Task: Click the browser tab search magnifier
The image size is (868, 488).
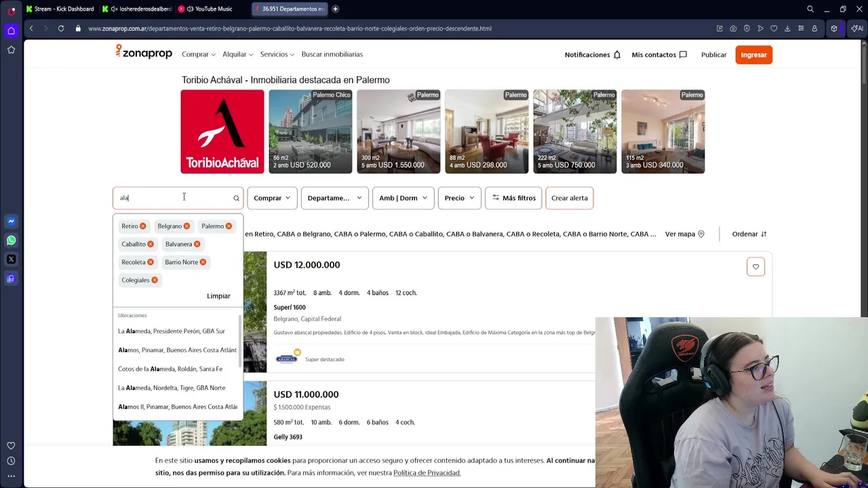Action: (x=810, y=9)
